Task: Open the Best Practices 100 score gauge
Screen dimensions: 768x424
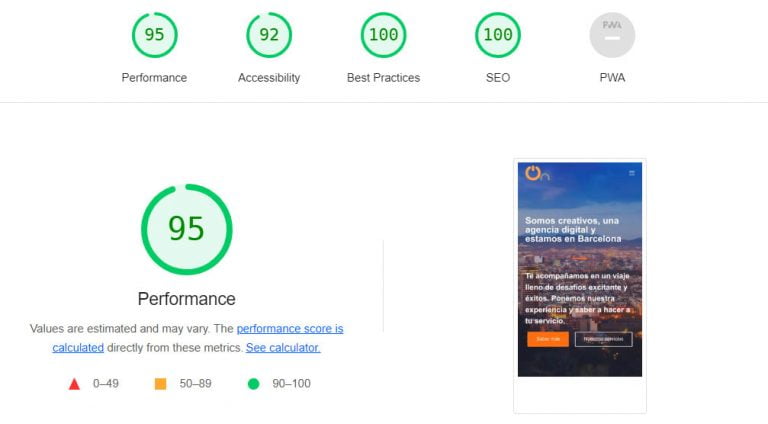Action: click(x=384, y=35)
